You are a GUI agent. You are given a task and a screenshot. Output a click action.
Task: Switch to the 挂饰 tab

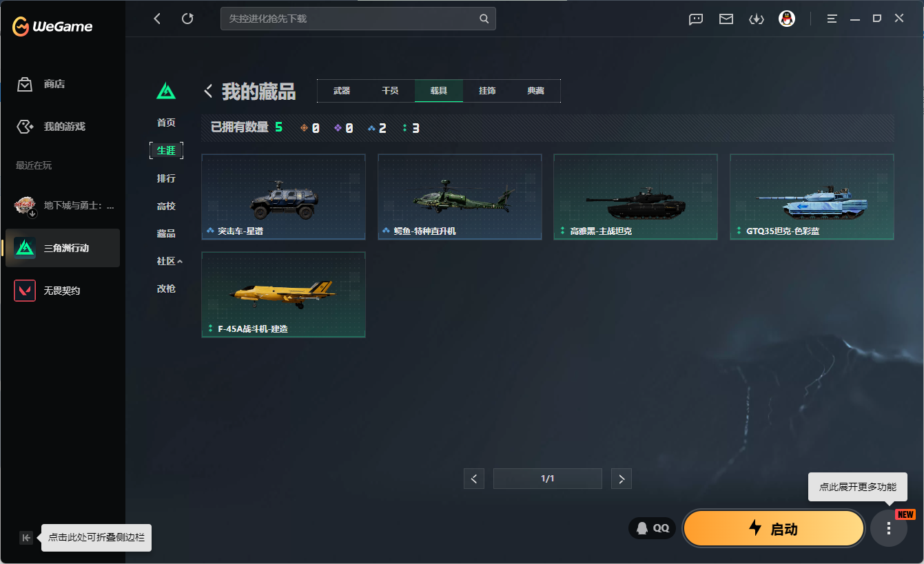tap(487, 91)
